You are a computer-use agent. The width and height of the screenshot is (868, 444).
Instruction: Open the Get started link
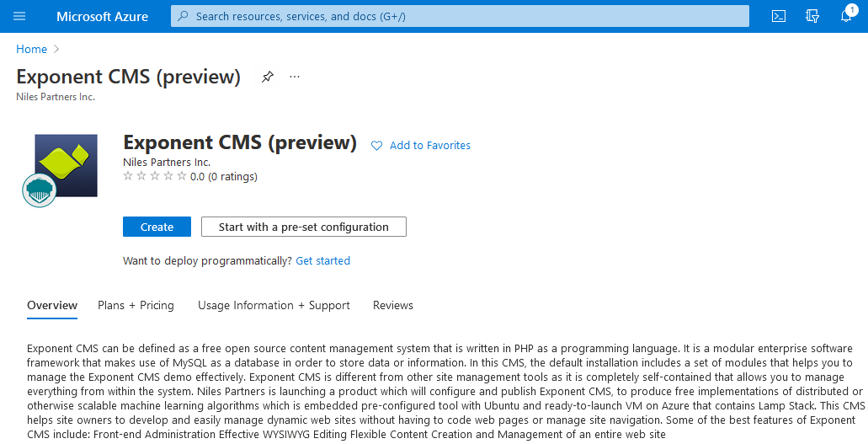pos(322,261)
